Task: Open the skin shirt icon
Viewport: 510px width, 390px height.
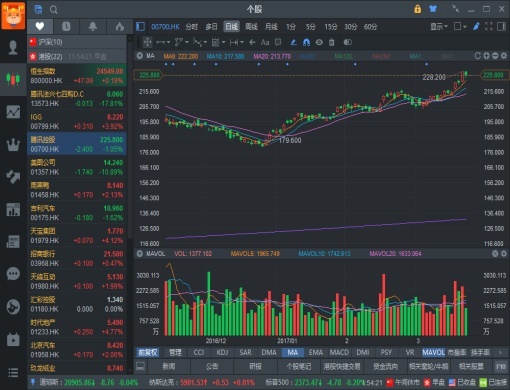Action: pos(433,9)
